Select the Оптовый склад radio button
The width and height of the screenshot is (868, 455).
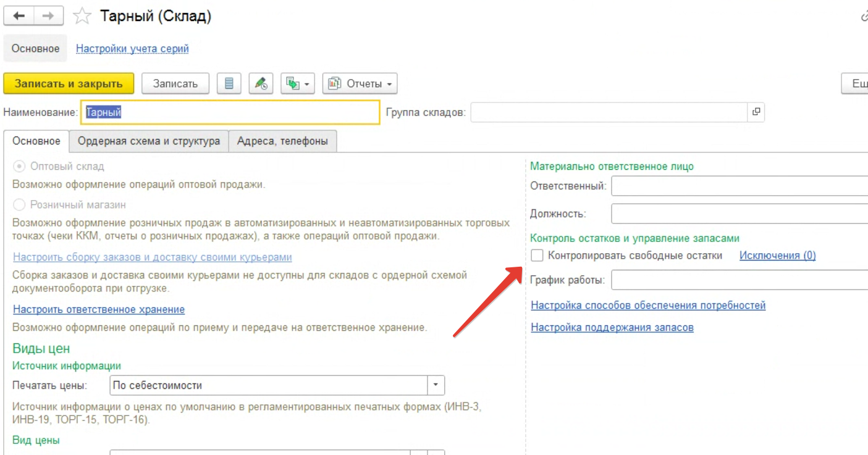20,167
